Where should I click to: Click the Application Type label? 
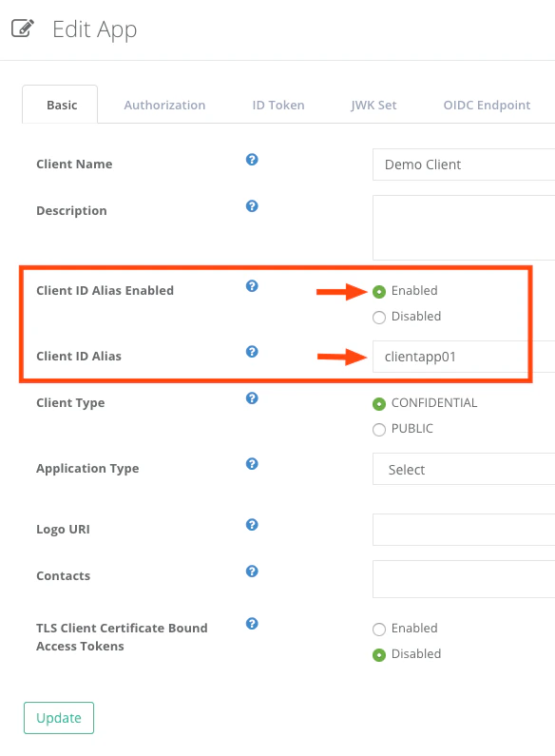pyautogui.click(x=87, y=469)
